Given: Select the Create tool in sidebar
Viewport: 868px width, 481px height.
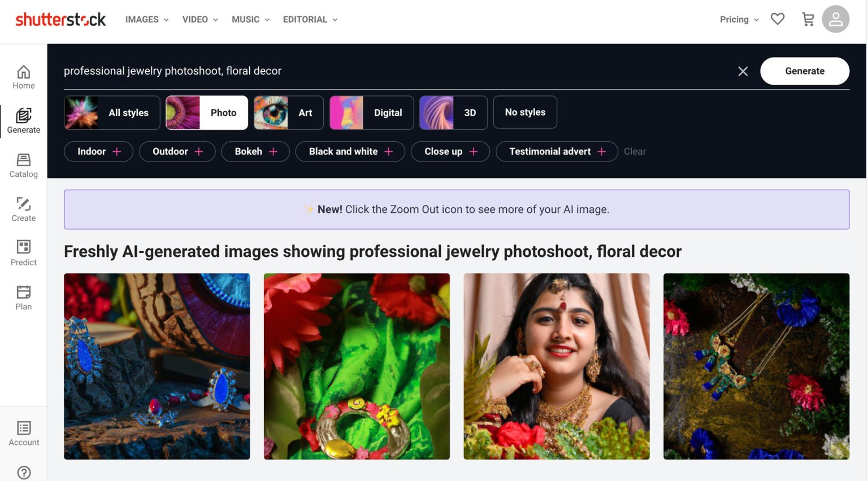Looking at the screenshot, I should pos(24,209).
